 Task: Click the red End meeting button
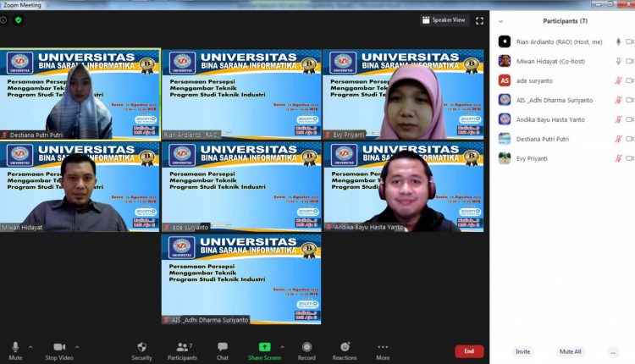469,351
